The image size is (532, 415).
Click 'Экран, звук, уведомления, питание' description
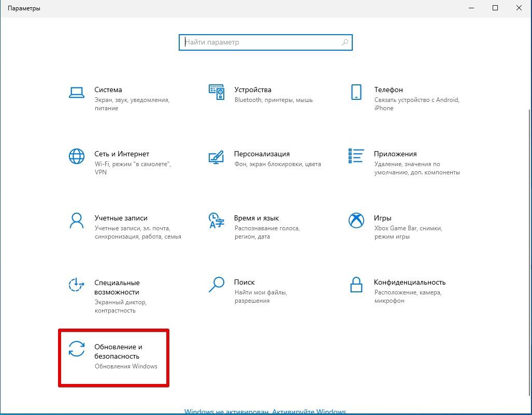coord(132,104)
